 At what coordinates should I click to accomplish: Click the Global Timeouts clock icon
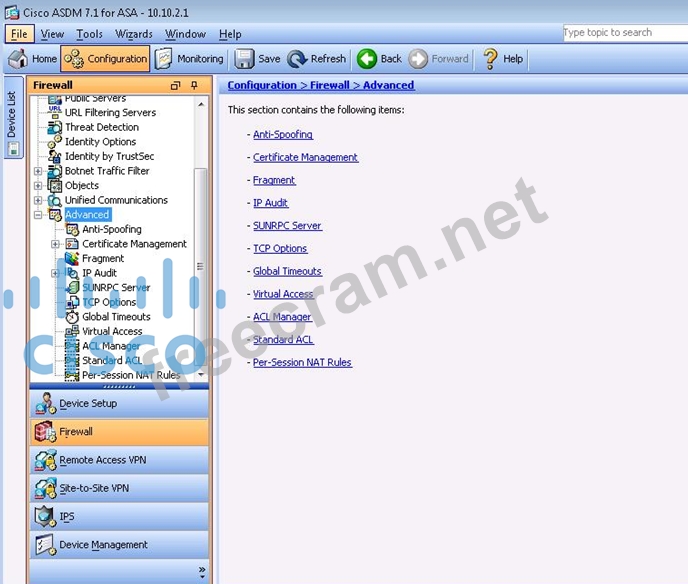pos(73,317)
